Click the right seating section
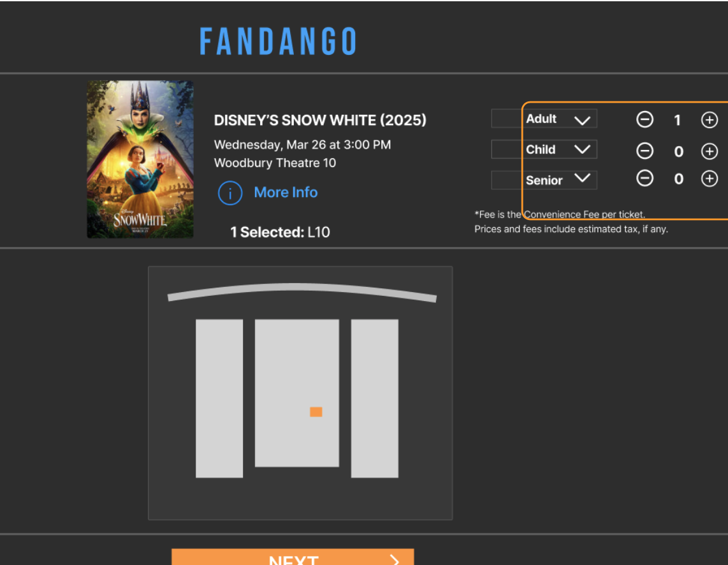728x565 pixels. tap(375, 397)
